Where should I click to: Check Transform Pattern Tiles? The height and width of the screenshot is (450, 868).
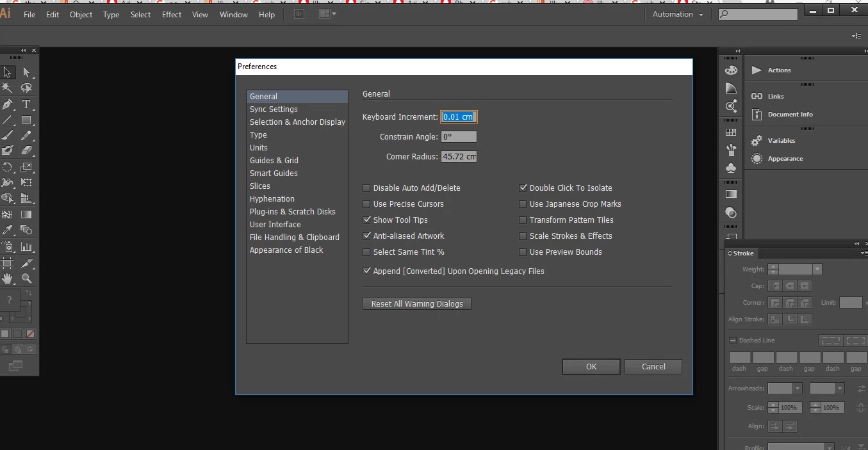point(523,220)
